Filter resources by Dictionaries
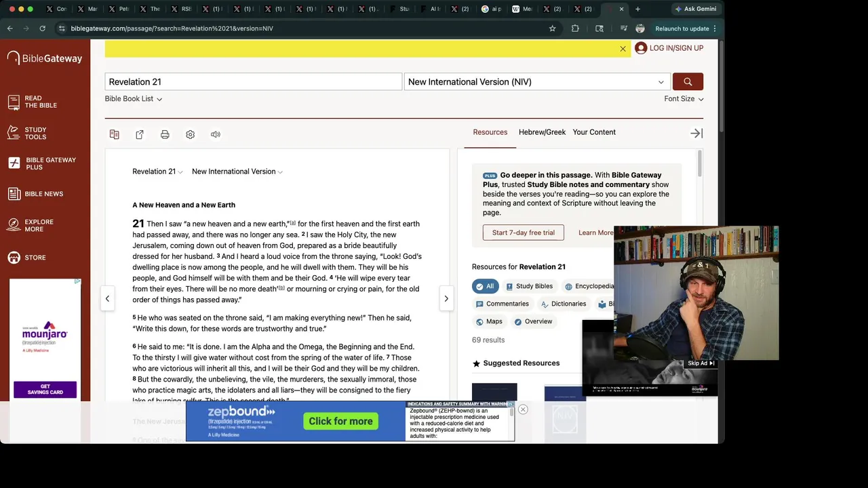868x488 pixels. [564, 304]
